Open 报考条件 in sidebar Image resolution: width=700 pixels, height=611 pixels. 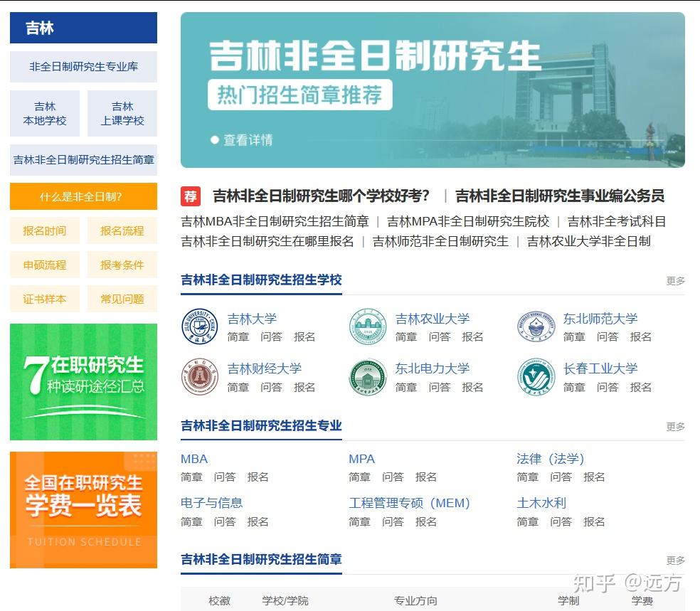122,265
